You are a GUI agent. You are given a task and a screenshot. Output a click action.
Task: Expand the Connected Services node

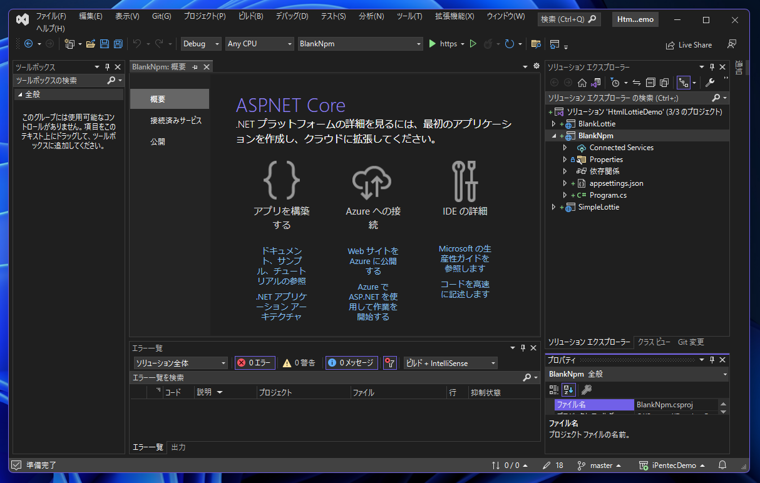tap(565, 148)
